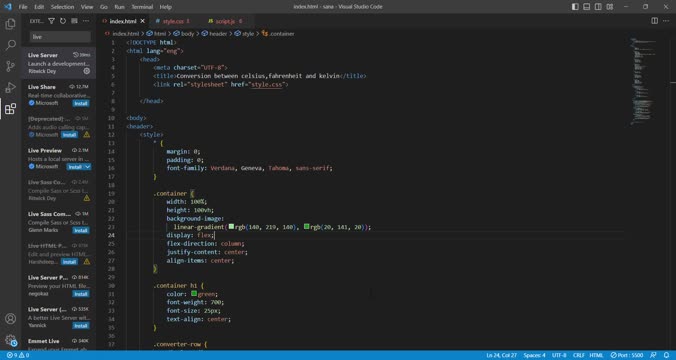Open Run and Debug view
The image size is (676, 360).
pos(10,88)
